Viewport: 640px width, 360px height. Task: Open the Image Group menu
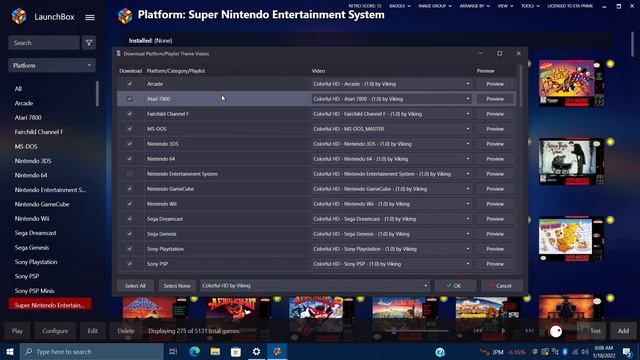[435, 6]
